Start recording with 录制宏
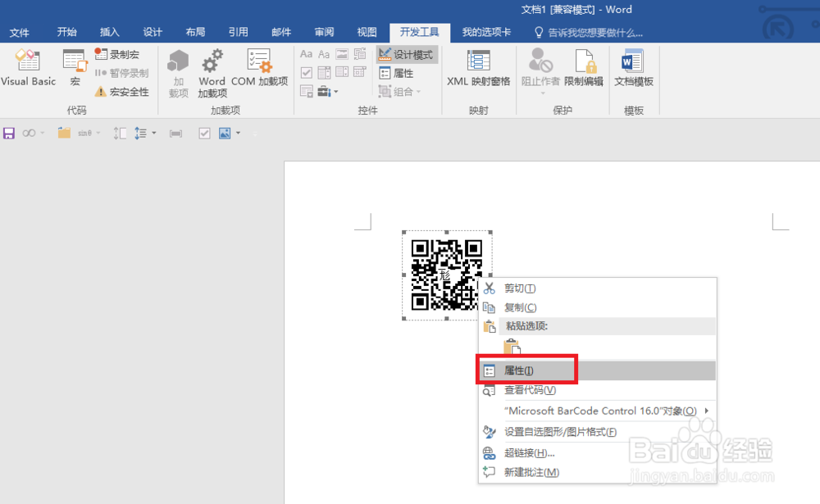 pos(117,54)
